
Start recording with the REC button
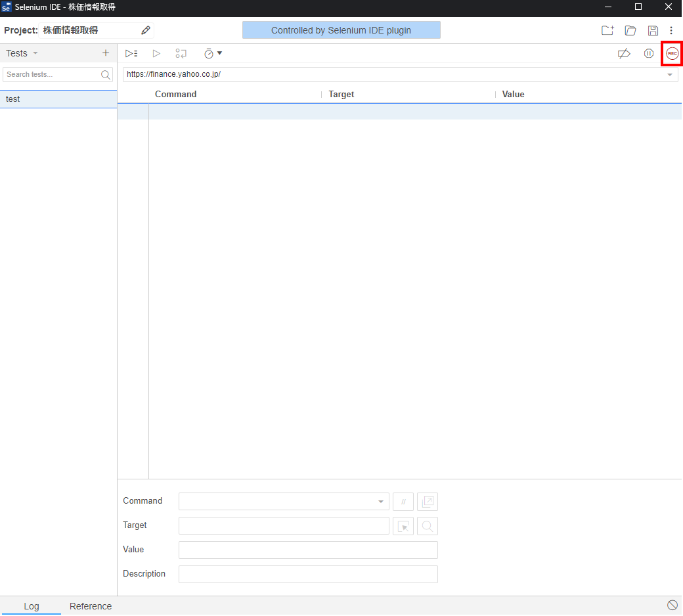[672, 54]
